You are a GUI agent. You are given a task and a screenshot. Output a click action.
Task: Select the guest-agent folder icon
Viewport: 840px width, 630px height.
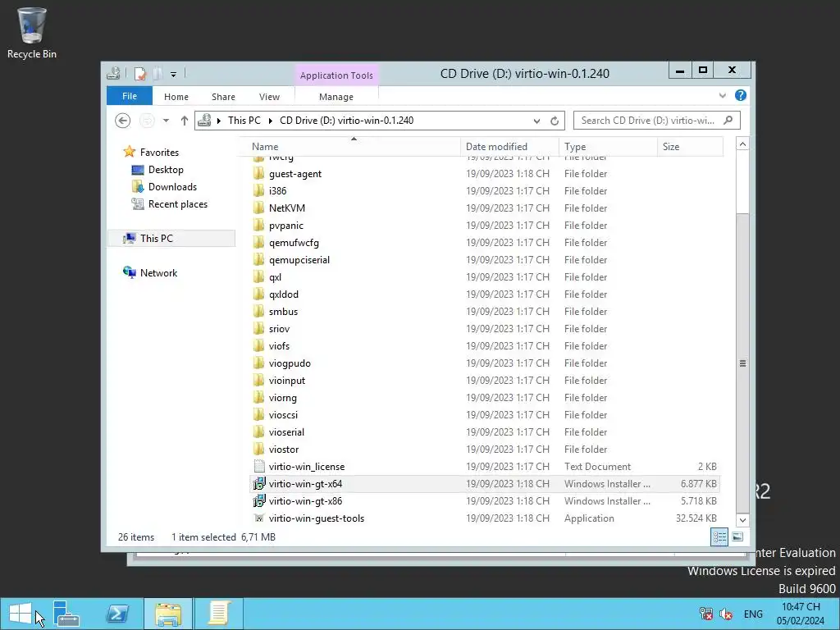click(258, 174)
